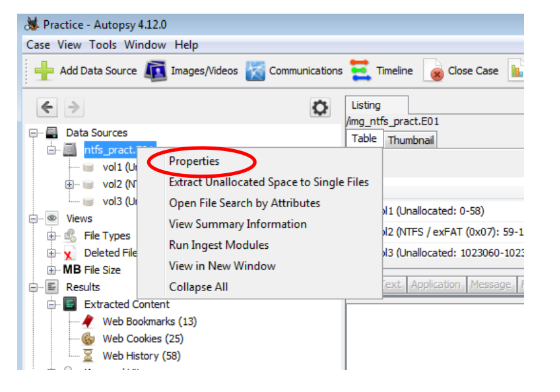Screen dimensions: 560x392
Task: Select the File Size tree label
Action: pyautogui.click(x=102, y=270)
